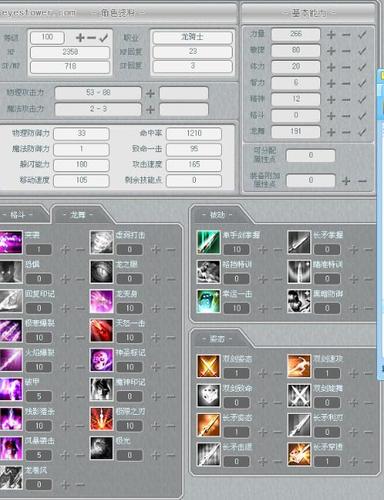Click the orange spear skill icon below the dice
Image resolution: width=384 pixels, height=500 pixels.
(208, 425)
